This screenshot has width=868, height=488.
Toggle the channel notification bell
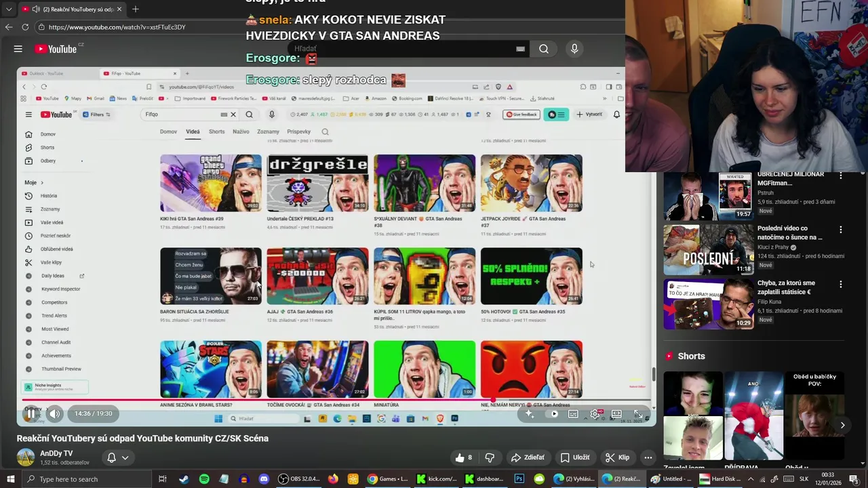[x=112, y=457]
